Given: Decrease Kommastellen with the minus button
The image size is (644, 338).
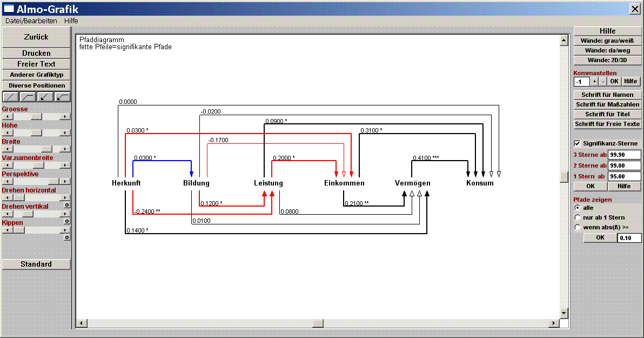Looking at the screenshot, I should [602, 82].
